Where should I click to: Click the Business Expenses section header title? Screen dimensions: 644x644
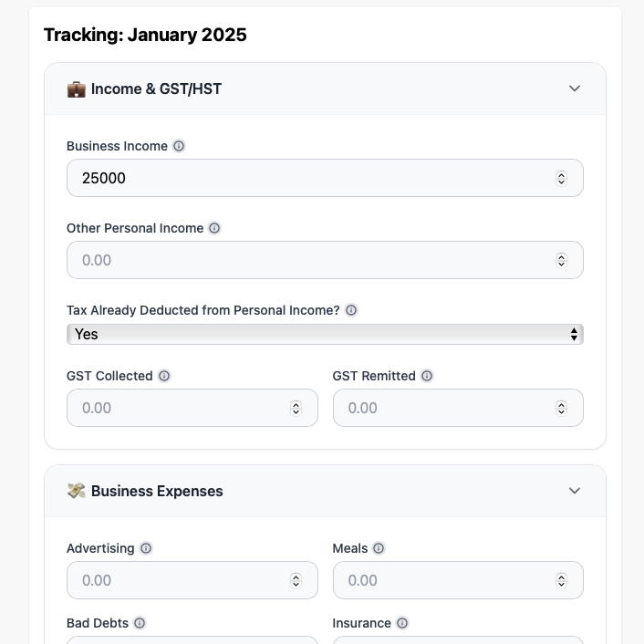click(157, 491)
